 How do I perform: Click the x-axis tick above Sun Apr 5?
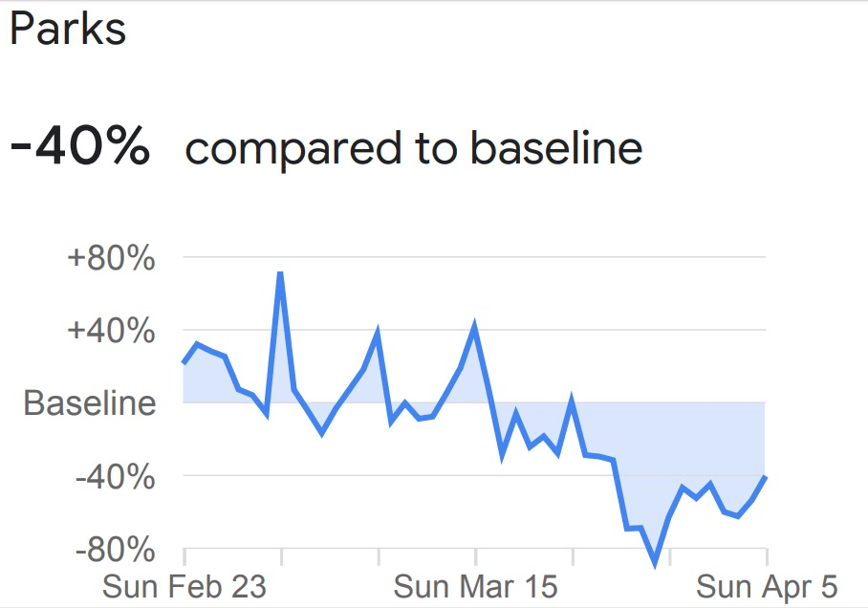tap(767, 555)
